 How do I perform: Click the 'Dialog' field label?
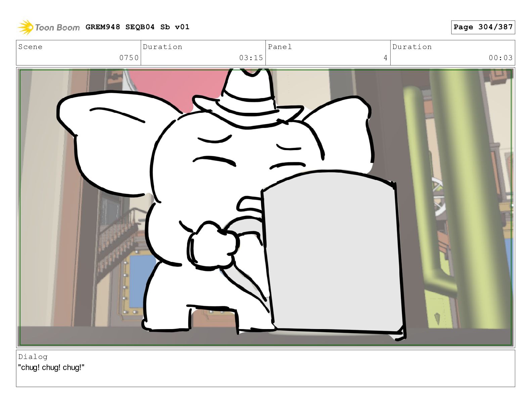click(x=33, y=357)
